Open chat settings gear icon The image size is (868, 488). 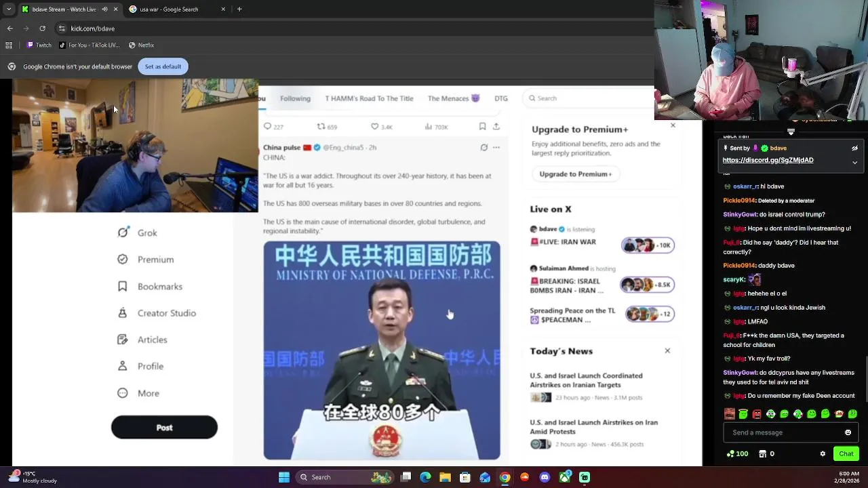(823, 453)
